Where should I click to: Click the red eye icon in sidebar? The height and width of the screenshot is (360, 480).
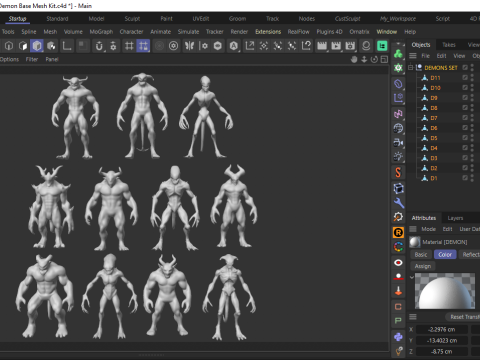pos(398,263)
